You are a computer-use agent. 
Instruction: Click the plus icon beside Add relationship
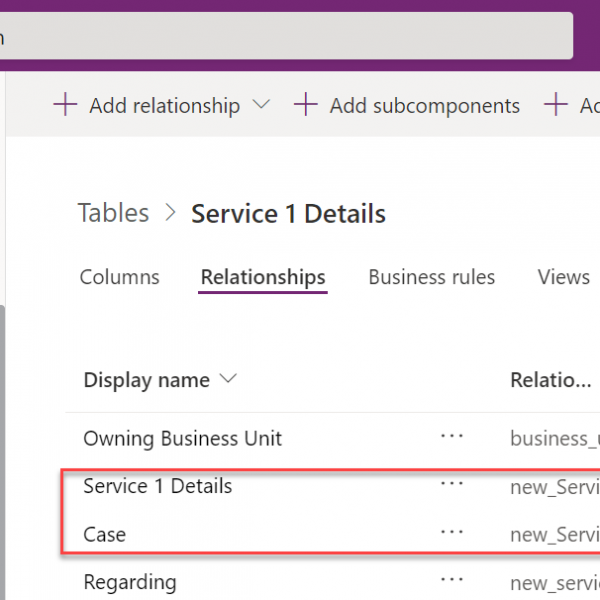click(65, 105)
